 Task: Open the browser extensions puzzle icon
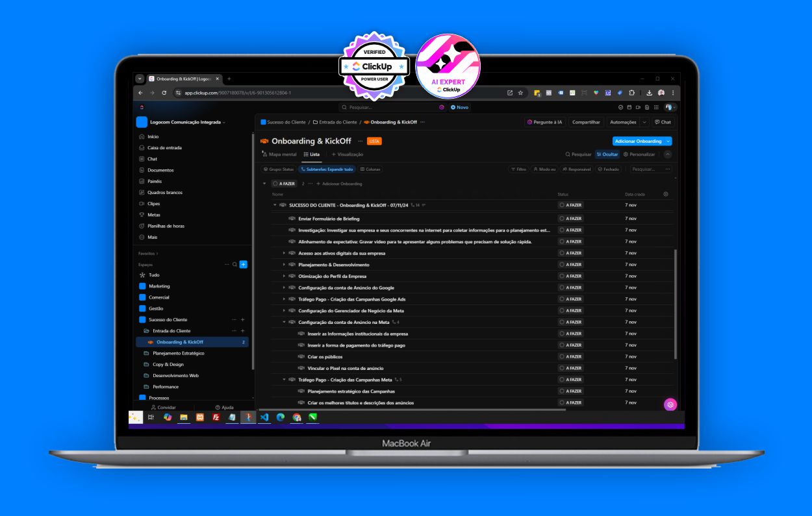point(631,93)
